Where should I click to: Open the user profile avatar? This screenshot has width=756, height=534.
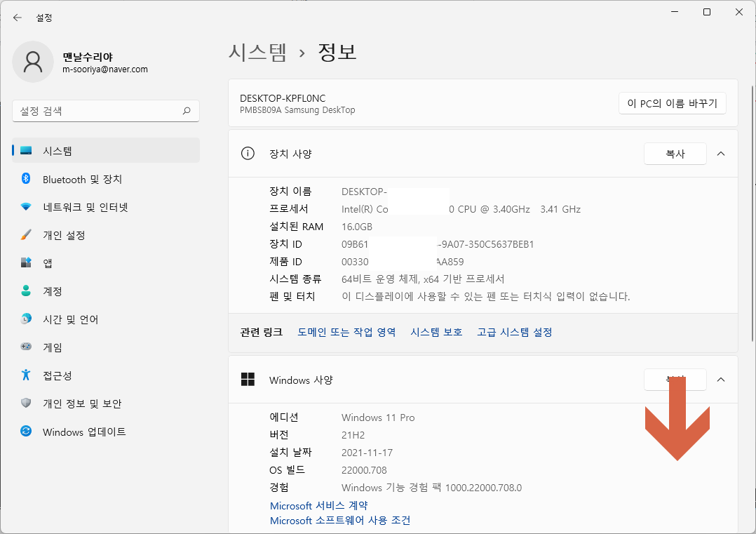33,62
